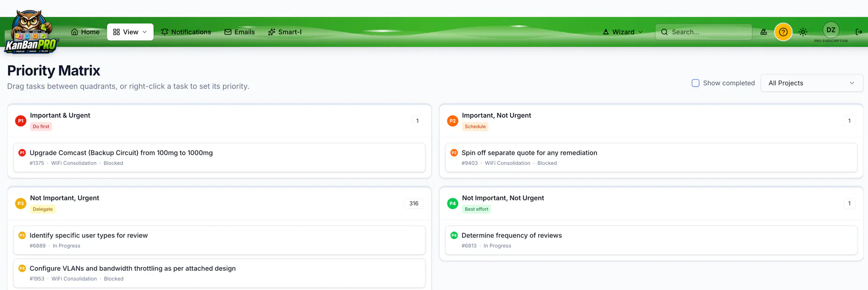Go to Home page
The image size is (868, 290).
(85, 32)
